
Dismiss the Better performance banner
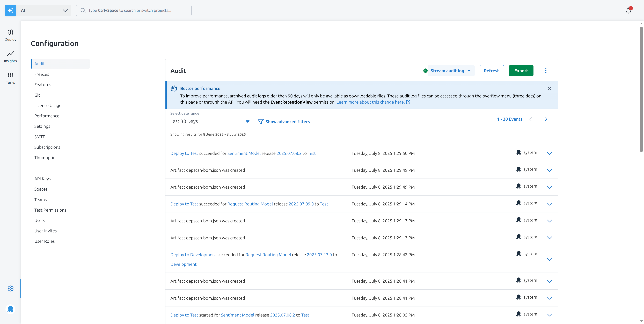[549, 88]
